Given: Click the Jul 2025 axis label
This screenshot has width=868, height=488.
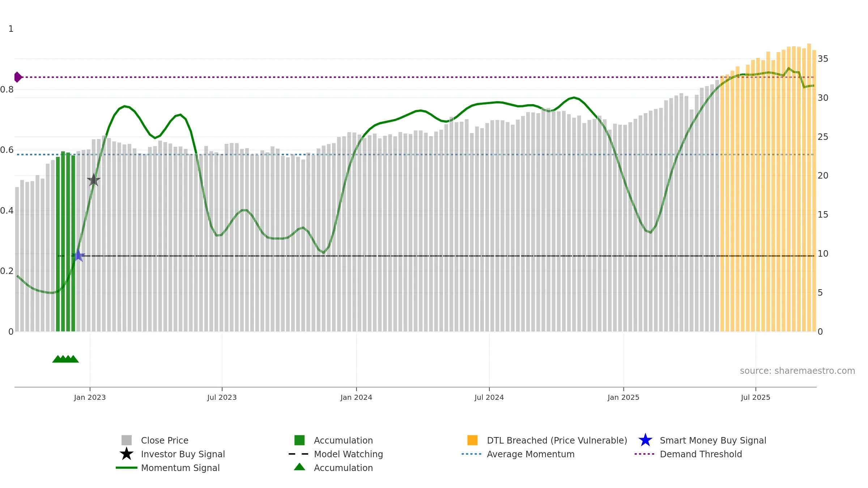Looking at the screenshot, I should [x=756, y=397].
